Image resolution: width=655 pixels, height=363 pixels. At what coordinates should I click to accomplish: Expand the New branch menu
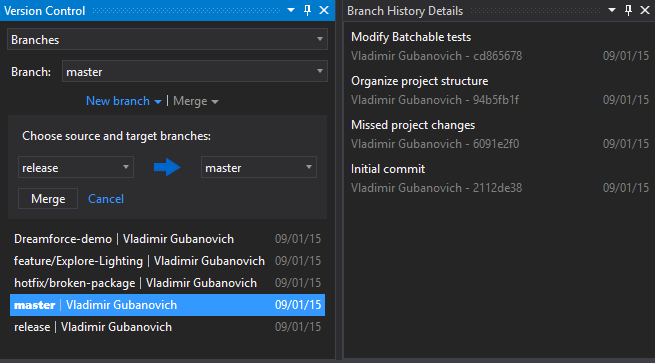(123, 101)
